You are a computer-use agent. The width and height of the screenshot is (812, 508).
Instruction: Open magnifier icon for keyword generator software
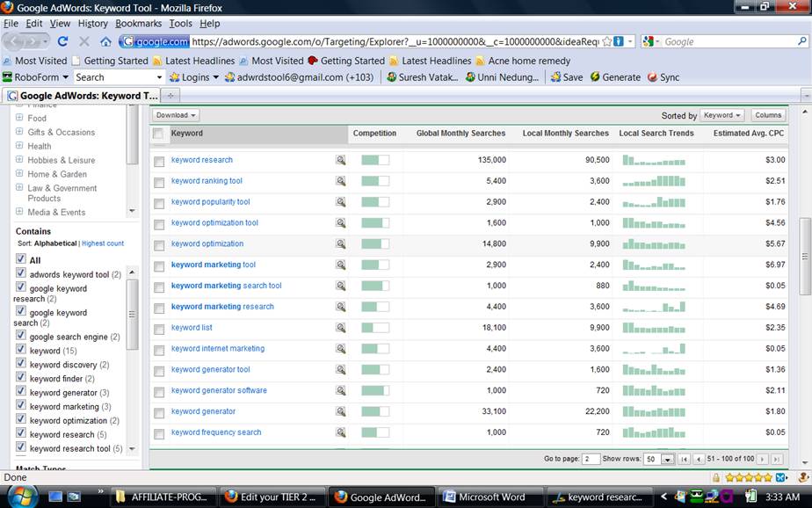click(340, 390)
